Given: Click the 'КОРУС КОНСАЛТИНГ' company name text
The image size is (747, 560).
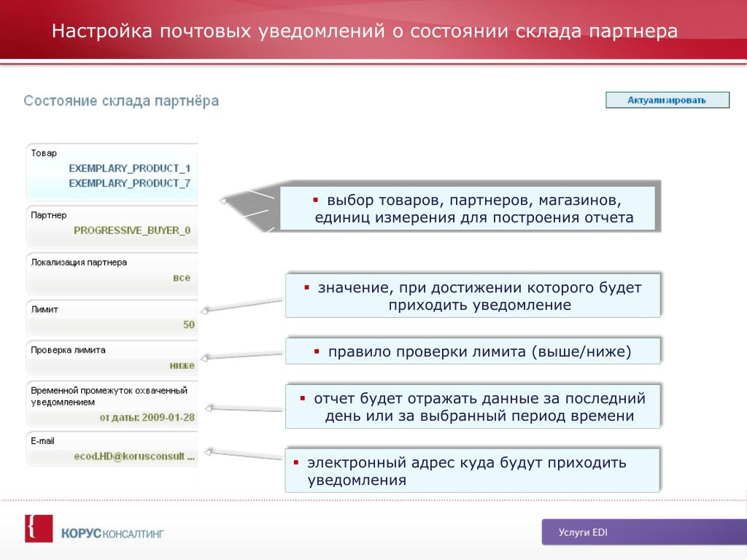Looking at the screenshot, I should click(x=112, y=533).
